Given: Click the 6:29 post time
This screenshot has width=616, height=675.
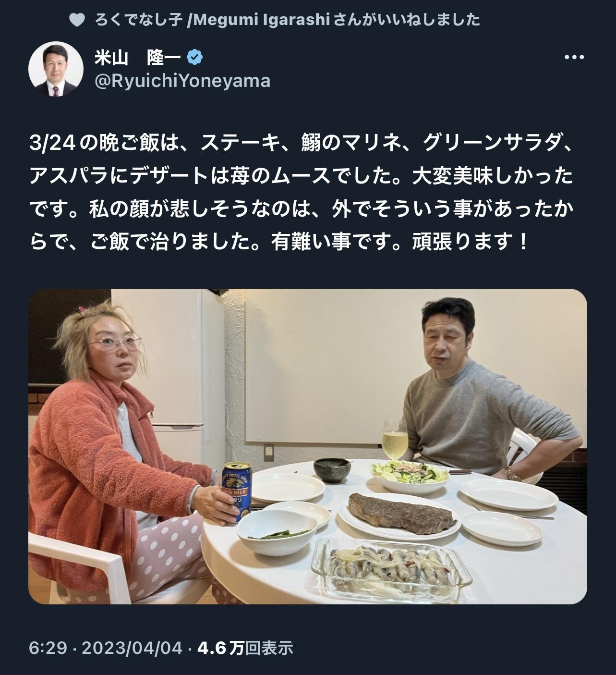Looking at the screenshot, I should click(x=48, y=648).
